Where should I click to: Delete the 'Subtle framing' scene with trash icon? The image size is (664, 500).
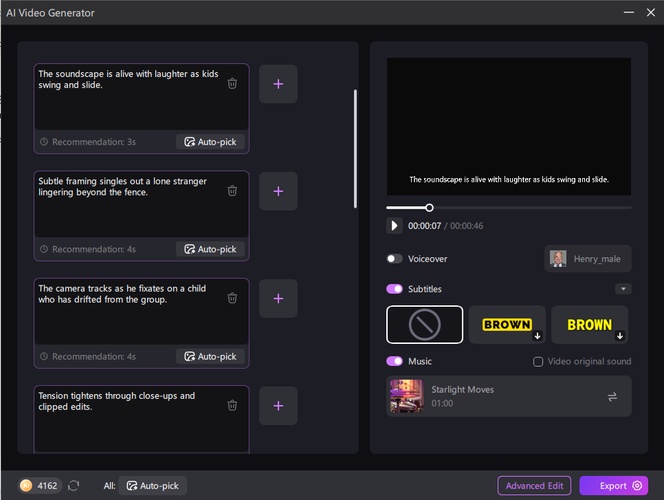coord(232,190)
